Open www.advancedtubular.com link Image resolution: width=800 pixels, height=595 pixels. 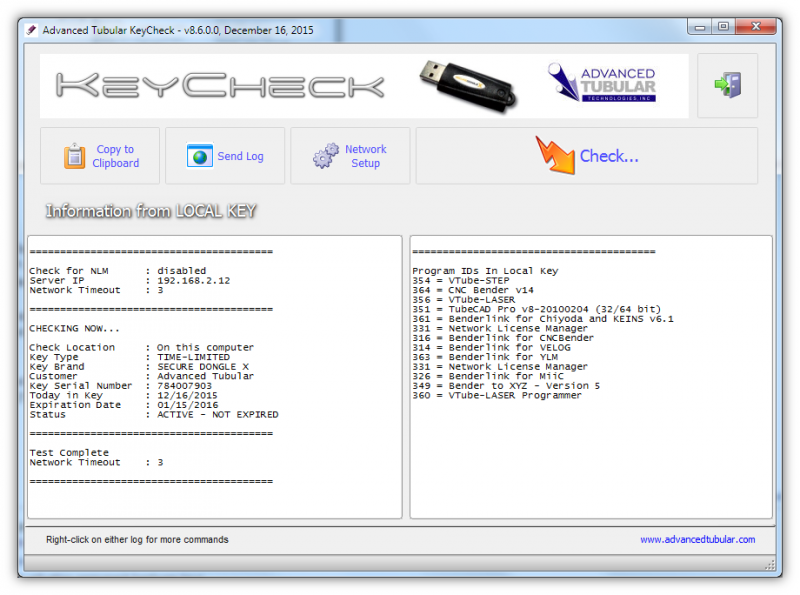point(697,539)
